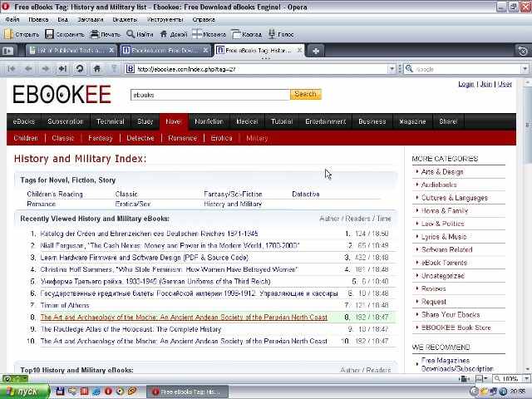Click the save icon in taskbar quick launch
The image size is (532, 399).
pos(60,392)
